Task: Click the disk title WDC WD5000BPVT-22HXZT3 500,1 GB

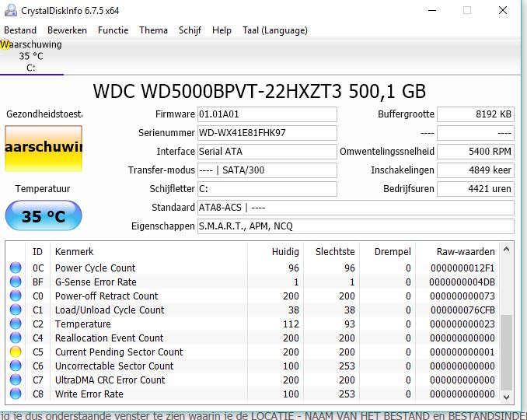Action: tap(260, 91)
